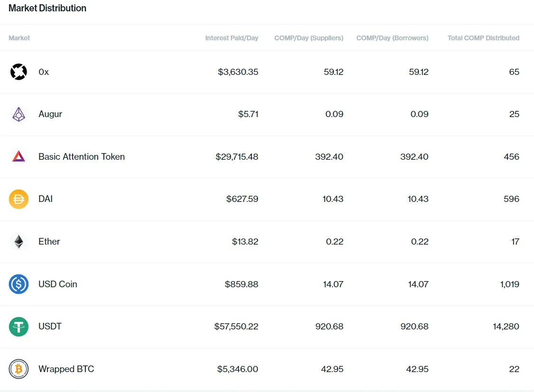Select the $29,715.48 interest value
The image size is (534, 392).
click(237, 156)
